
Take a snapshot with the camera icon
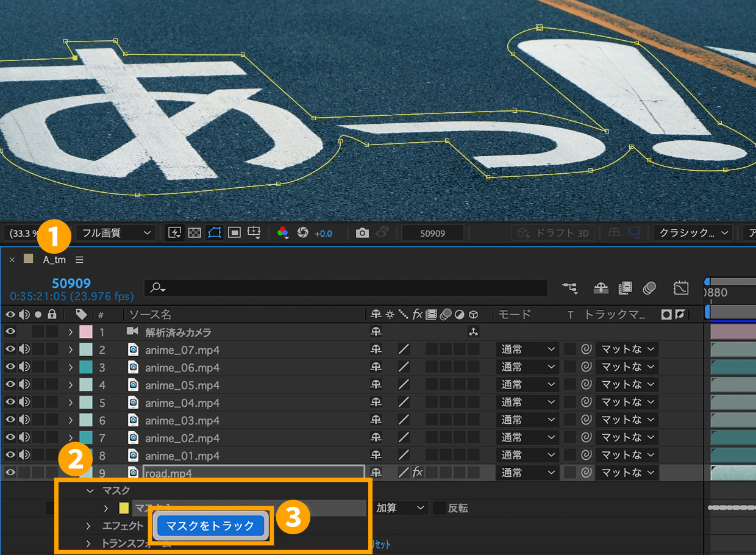coord(362,233)
